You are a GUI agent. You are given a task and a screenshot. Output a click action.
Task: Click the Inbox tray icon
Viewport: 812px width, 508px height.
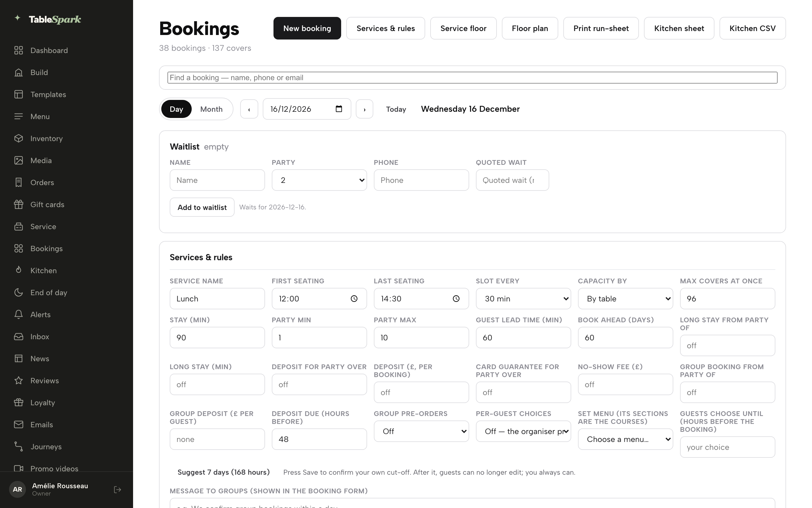[x=18, y=336]
